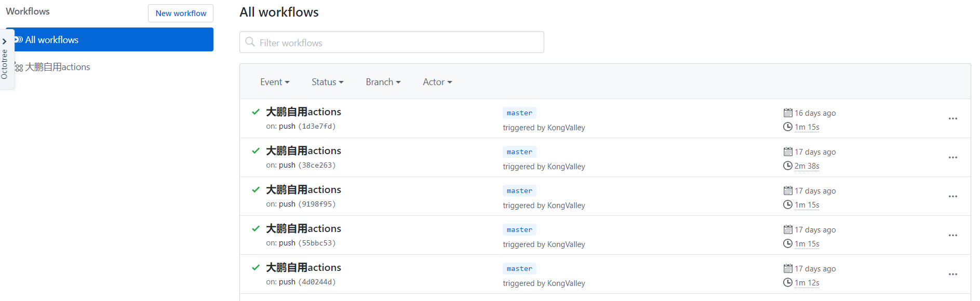
Task: Open the 1m 12s duration link
Action: point(807,283)
